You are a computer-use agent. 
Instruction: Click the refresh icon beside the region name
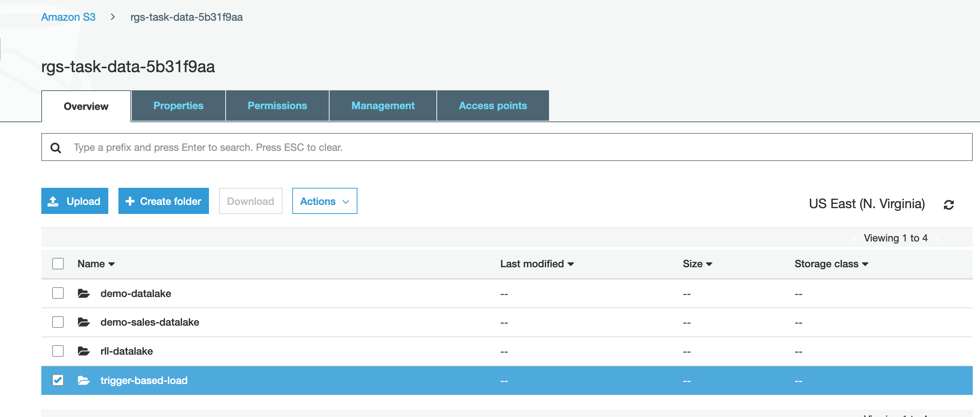point(948,205)
